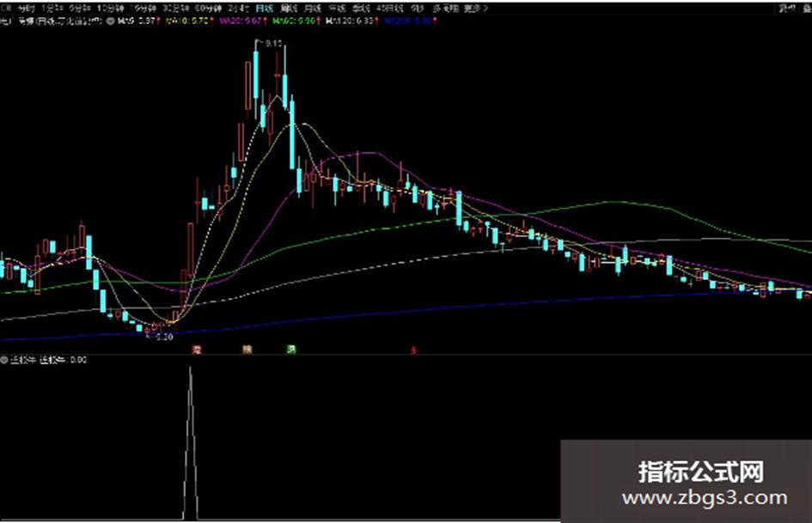Click the white spike in indicator panel
The width and height of the screenshot is (812, 523).
point(190,443)
